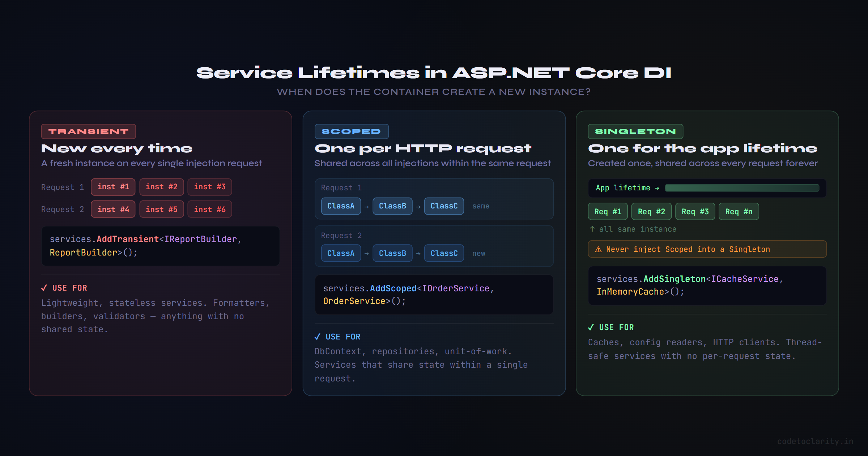Click the arrow between ClassA and ClassB in Request 1
Viewport: 868px width, 456px height.
tap(367, 206)
